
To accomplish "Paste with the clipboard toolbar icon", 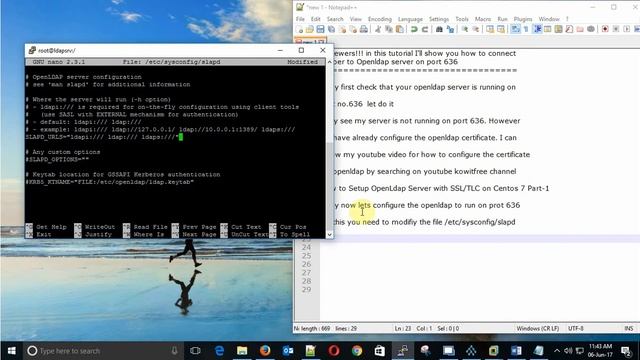I will [x=400, y=29].
